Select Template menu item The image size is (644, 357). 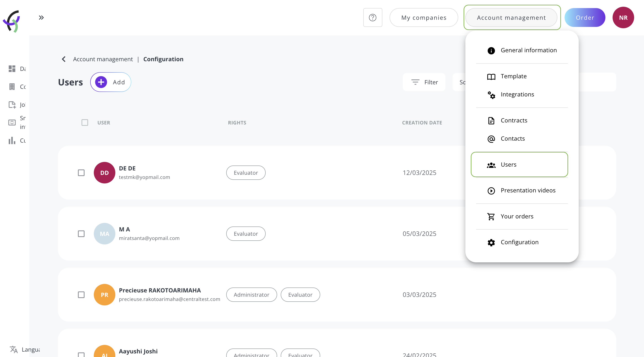point(522,76)
